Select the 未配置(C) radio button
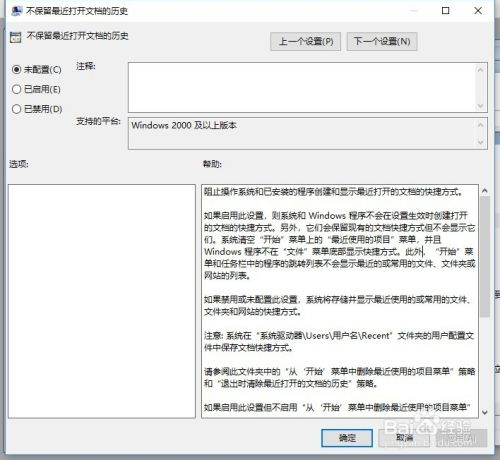 click(17, 70)
